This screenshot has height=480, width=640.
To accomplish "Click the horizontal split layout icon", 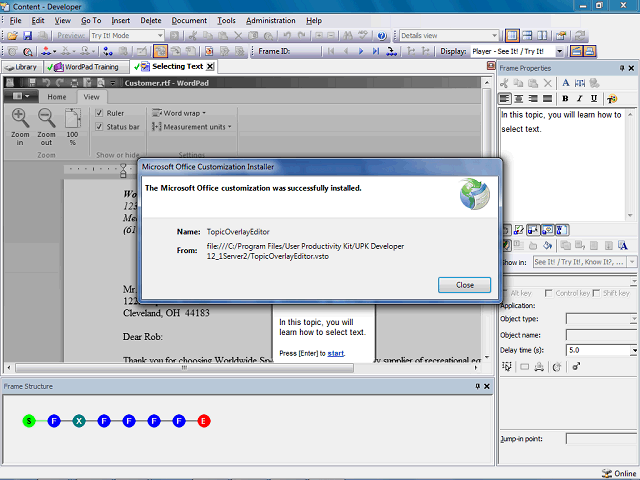I will point(527,36).
